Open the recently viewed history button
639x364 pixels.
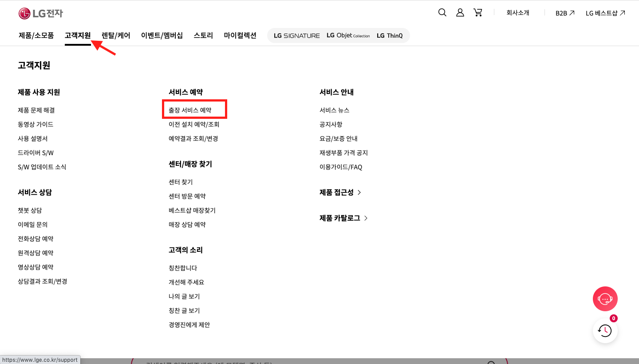[605, 330]
